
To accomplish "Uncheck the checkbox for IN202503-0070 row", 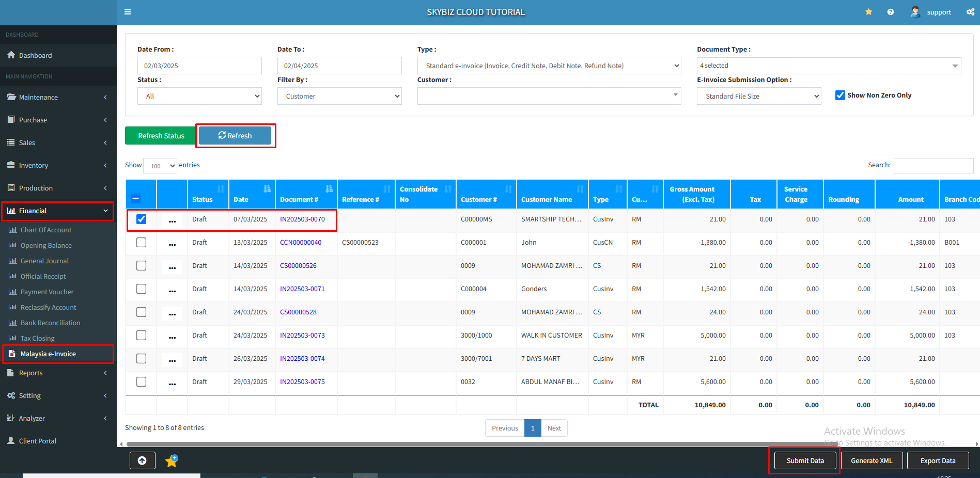I will click(x=141, y=219).
